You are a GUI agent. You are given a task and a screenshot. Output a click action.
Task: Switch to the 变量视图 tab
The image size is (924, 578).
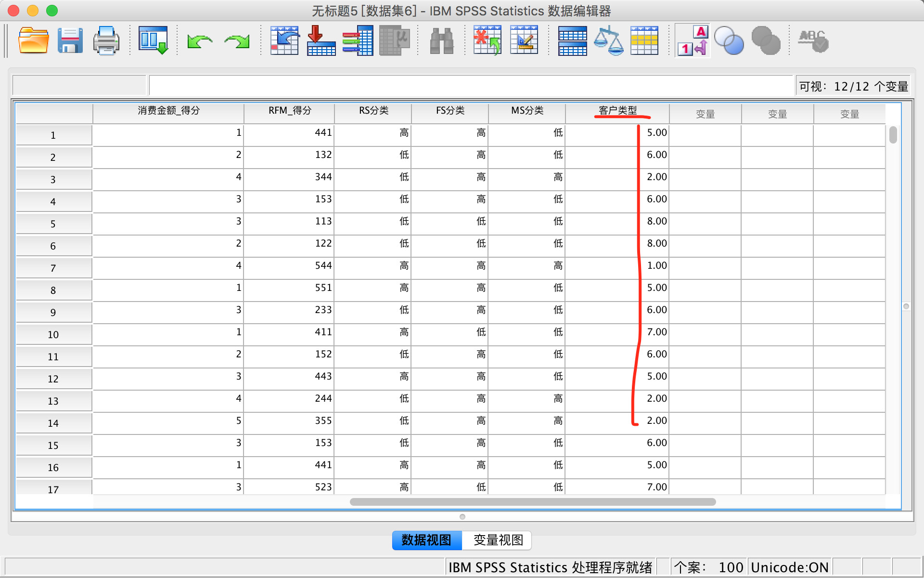click(x=498, y=540)
